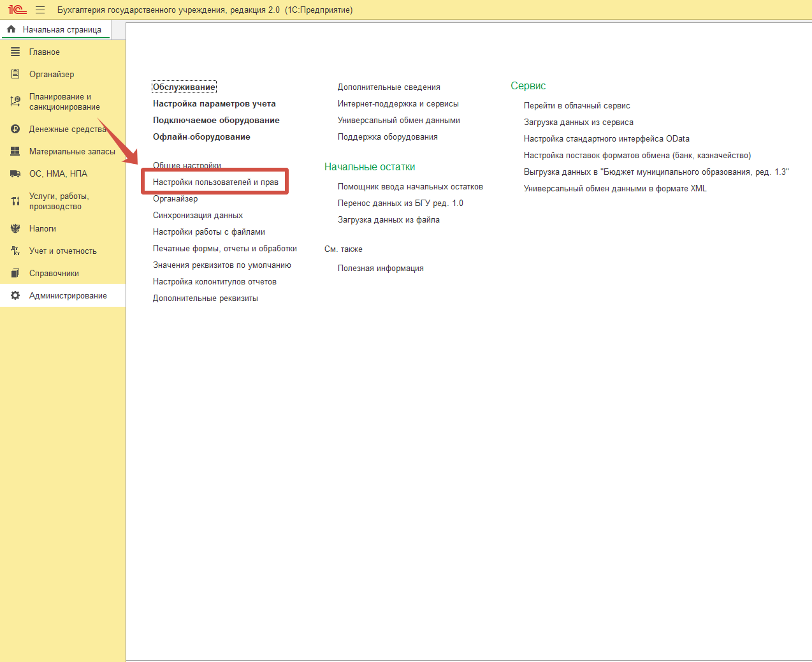Open the Обслуживание link
This screenshot has height=662, width=812.
coord(184,87)
